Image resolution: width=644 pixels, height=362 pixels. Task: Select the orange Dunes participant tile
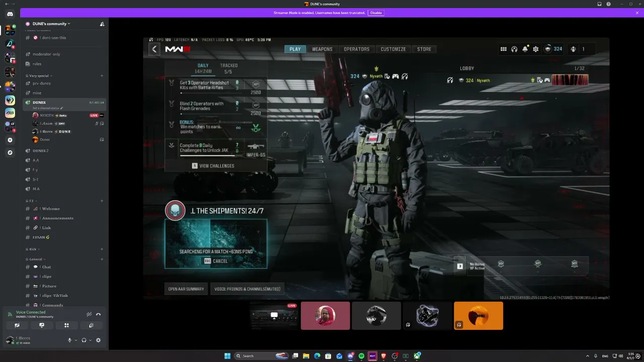(x=478, y=316)
